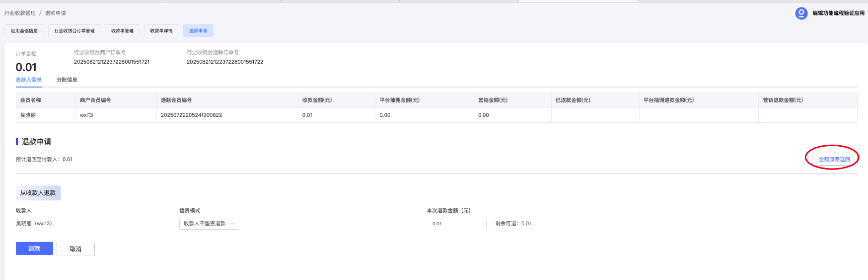This screenshot has width=868, height=280.
Task: Select the 收款单详情 tab
Action: click(161, 31)
